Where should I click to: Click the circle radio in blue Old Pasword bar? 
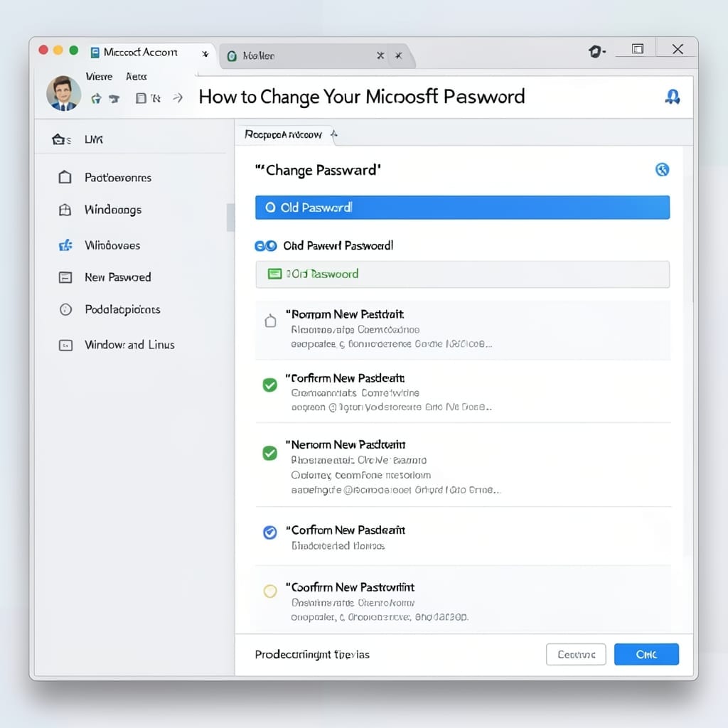tap(270, 207)
